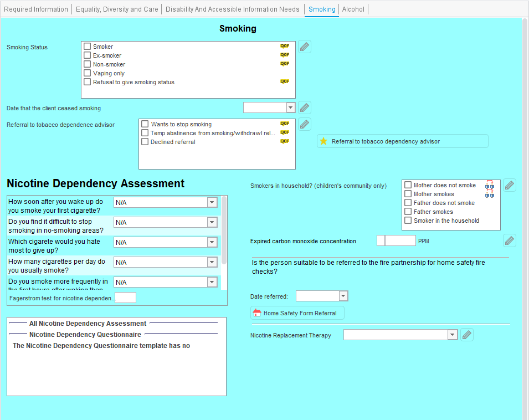The height and width of the screenshot is (420, 529).
Task: Click the main form vertical scrollbar
Action: (525, 219)
